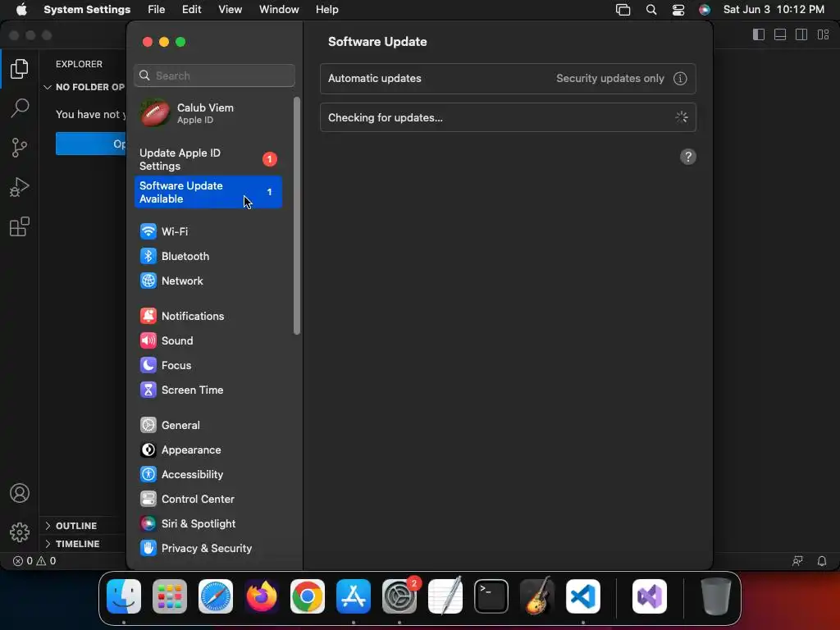Open VS Code Run and Debug icon
This screenshot has width=840, height=630.
[20, 187]
